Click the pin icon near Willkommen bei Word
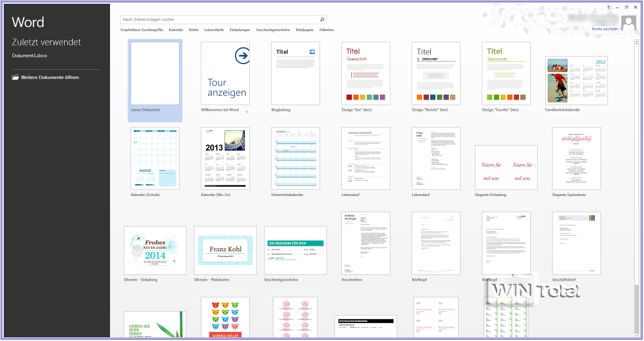The height and width of the screenshot is (341, 644). (246, 111)
